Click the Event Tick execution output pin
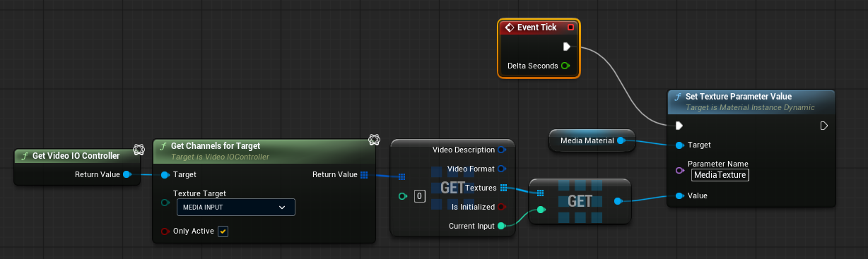This screenshot has width=868, height=259. click(x=567, y=47)
